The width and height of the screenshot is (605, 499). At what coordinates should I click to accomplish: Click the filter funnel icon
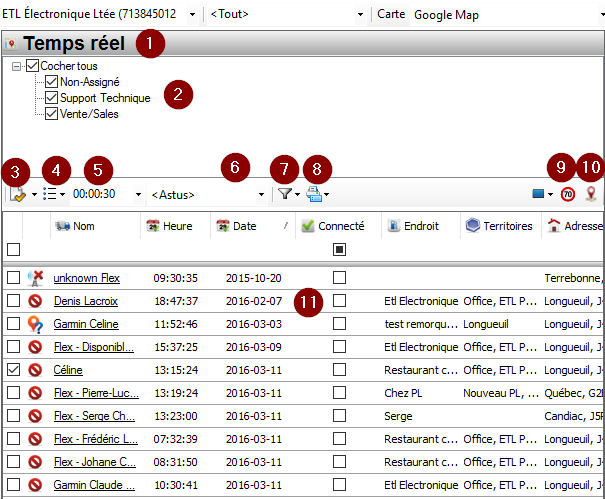(x=283, y=194)
